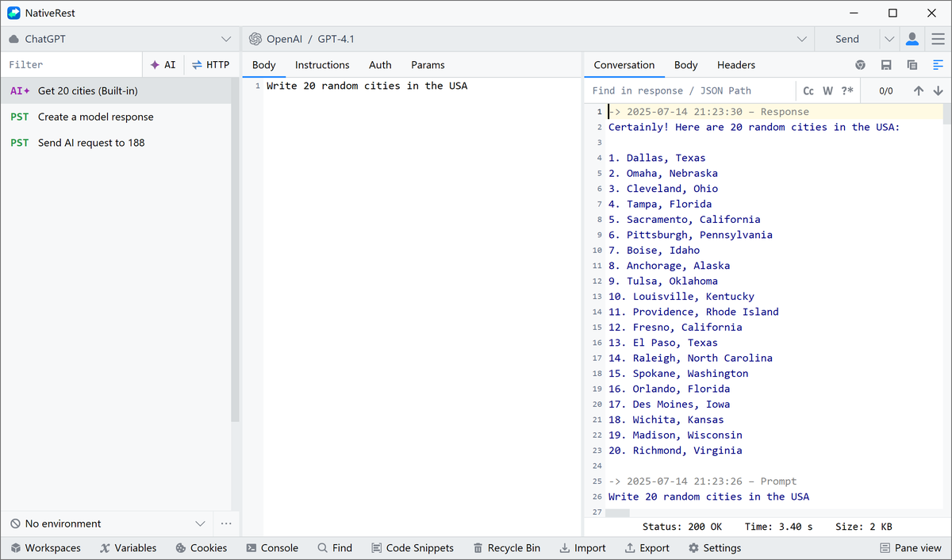
Task: Click the Import button
Action: (583, 548)
